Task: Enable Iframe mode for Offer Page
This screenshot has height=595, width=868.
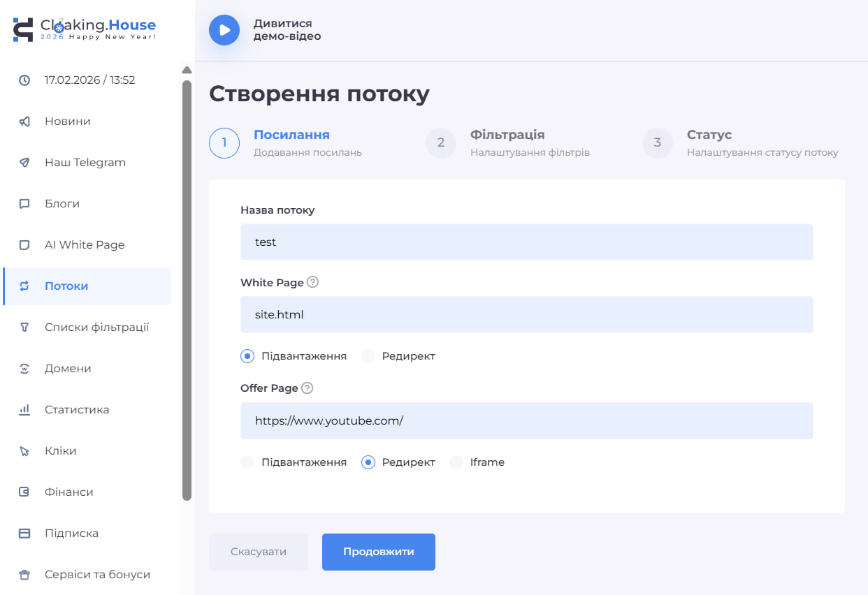Action: click(x=456, y=462)
